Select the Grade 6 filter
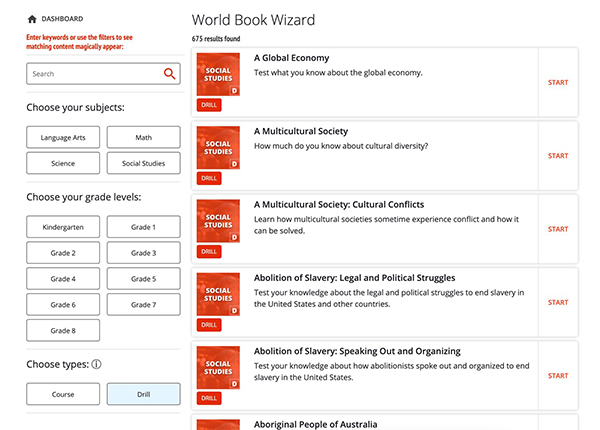This screenshot has height=430, width=600. (63, 305)
